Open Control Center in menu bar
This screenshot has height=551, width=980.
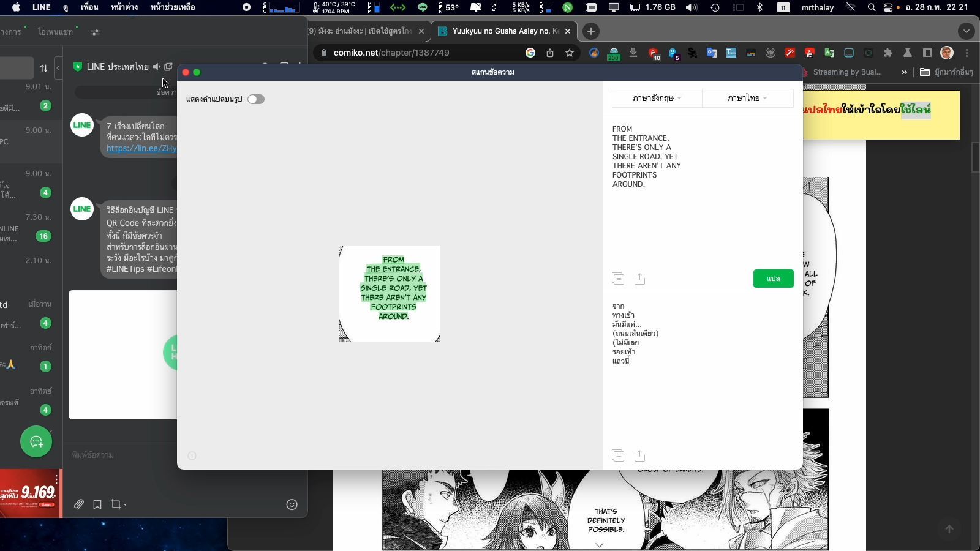tap(888, 7)
